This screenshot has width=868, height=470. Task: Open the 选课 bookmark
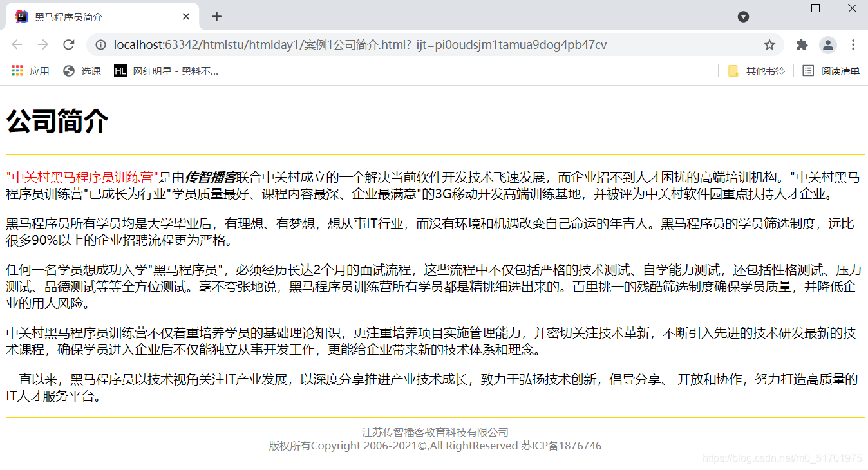click(x=82, y=71)
